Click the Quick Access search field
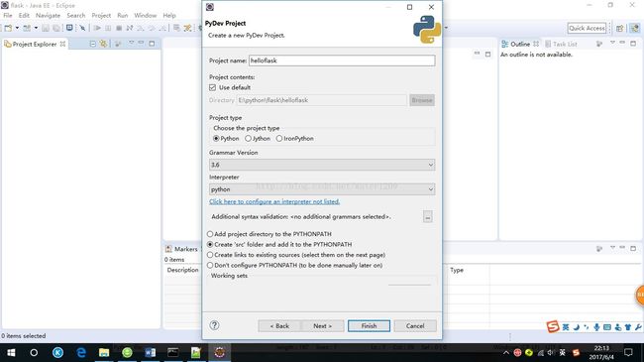The height and width of the screenshot is (362, 644). point(587,28)
